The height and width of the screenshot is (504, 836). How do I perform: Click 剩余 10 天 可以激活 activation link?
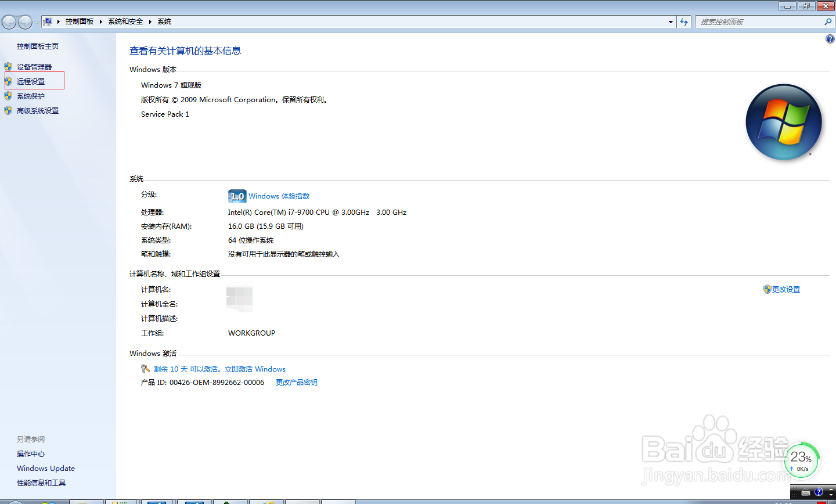219,369
